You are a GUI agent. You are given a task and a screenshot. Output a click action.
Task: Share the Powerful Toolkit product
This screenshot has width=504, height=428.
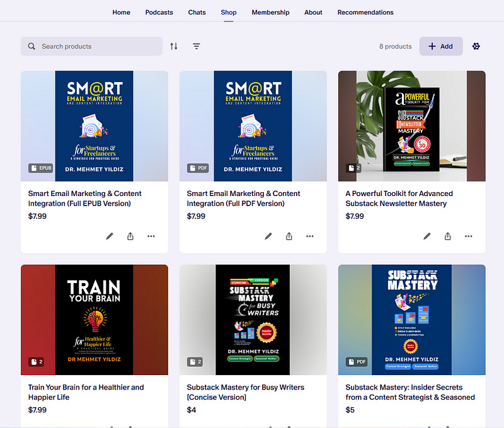coord(448,236)
